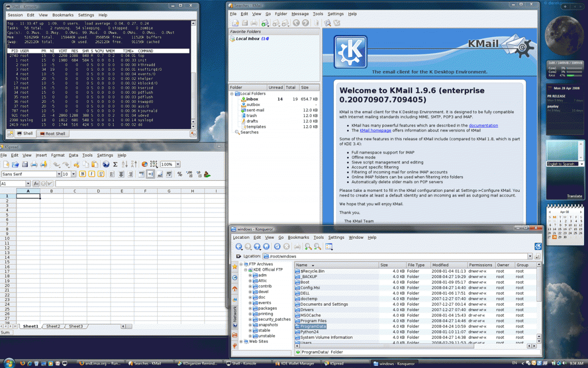The width and height of the screenshot is (588, 368).
Task: Select the inbox folder in KMail
Action: tap(252, 99)
